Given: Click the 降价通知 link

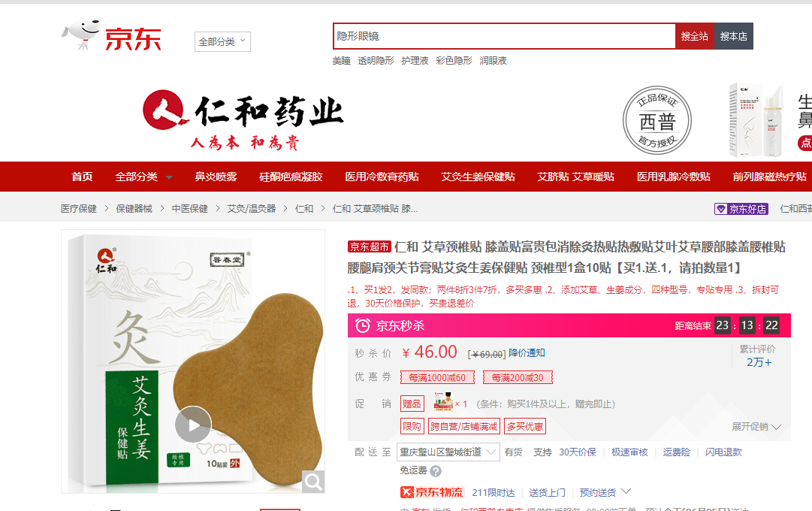Looking at the screenshot, I should pyautogui.click(x=527, y=353).
